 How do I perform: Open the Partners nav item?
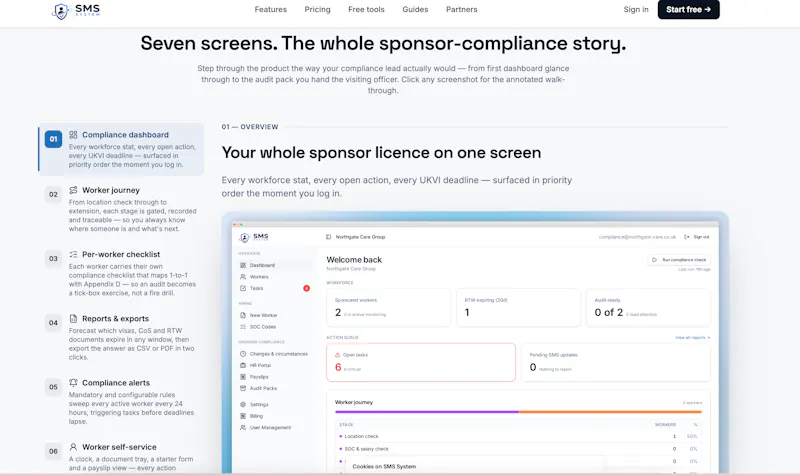tap(462, 10)
